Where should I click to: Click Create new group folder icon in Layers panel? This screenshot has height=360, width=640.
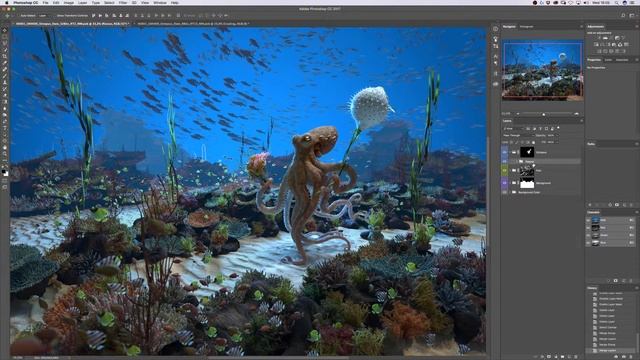(x=562, y=356)
